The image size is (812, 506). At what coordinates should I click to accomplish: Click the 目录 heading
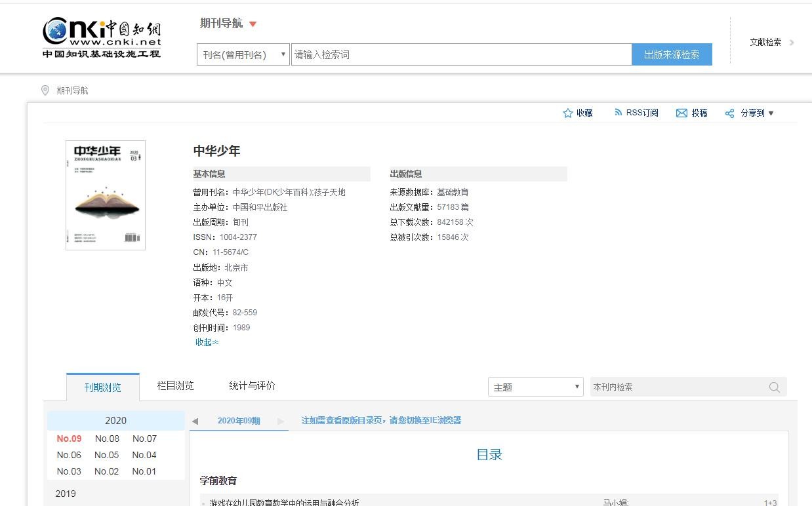point(489,455)
